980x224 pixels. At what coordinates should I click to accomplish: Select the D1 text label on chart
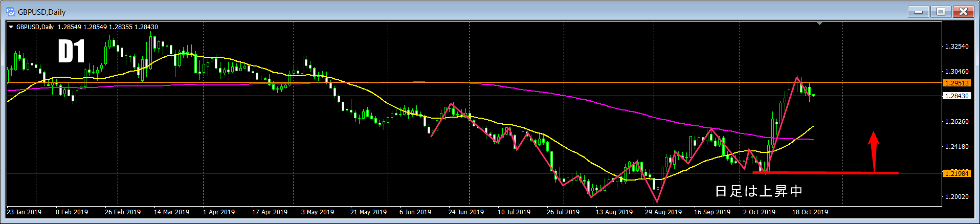click(x=71, y=52)
